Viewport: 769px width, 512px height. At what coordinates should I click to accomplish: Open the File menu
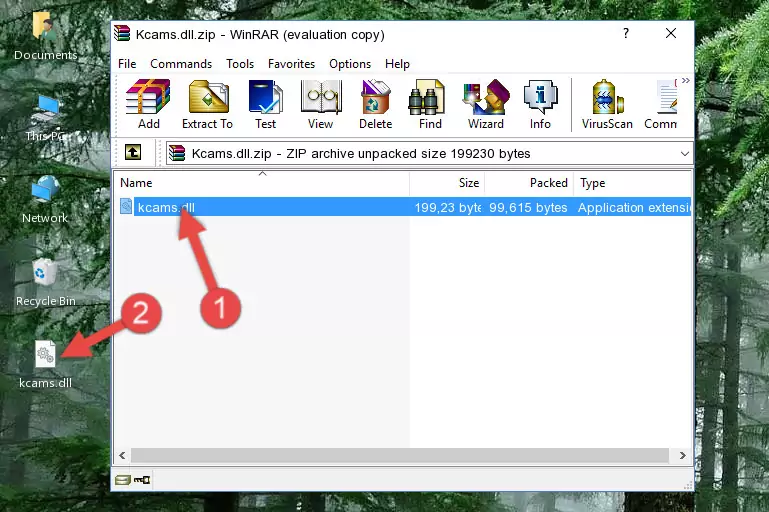click(127, 64)
